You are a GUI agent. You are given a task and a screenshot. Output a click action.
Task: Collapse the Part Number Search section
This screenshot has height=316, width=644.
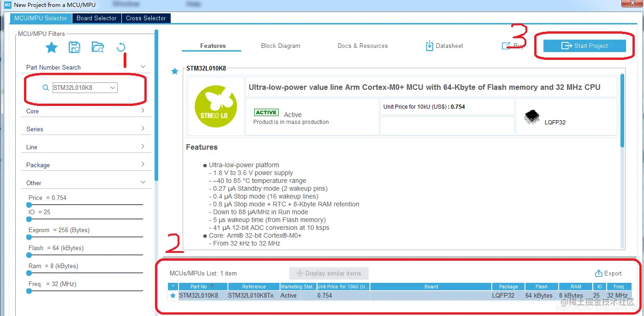(143, 67)
